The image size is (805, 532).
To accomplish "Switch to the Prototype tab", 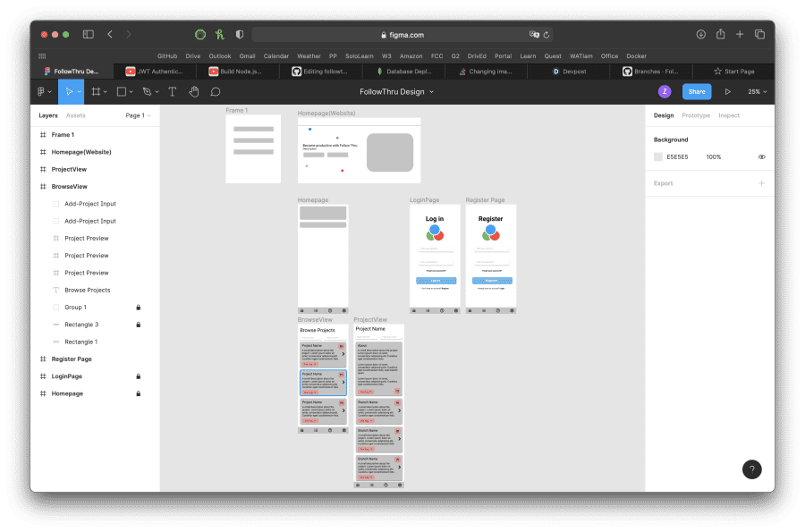I will coord(696,115).
